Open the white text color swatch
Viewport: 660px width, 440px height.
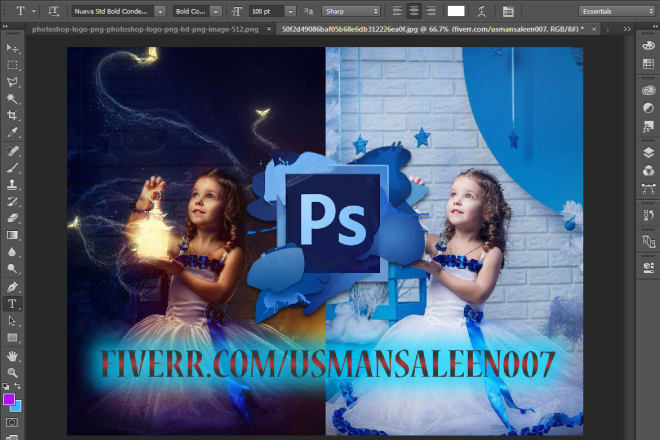point(456,11)
